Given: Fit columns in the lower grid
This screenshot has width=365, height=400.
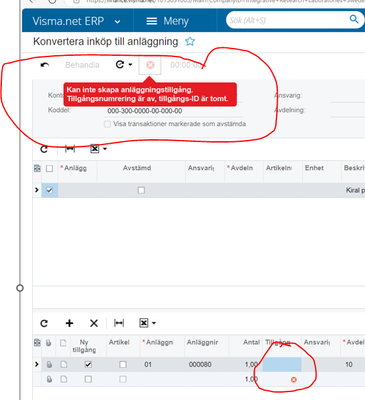Looking at the screenshot, I should (x=119, y=323).
